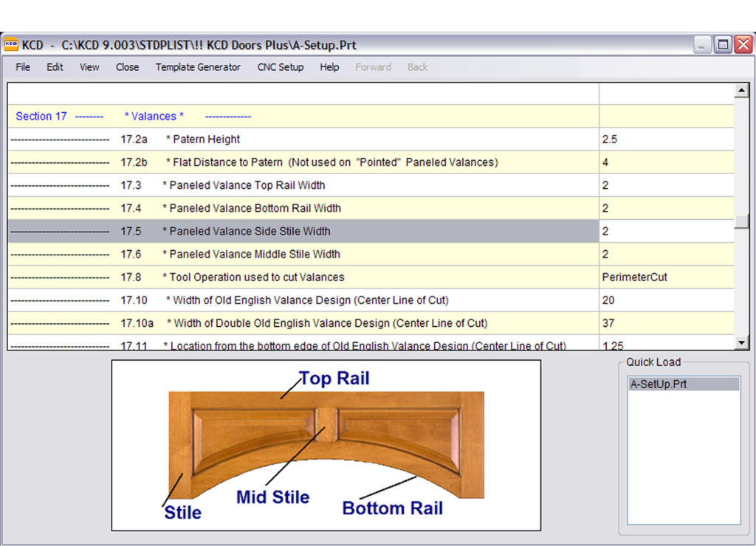Open the Template Generator menu

click(198, 67)
